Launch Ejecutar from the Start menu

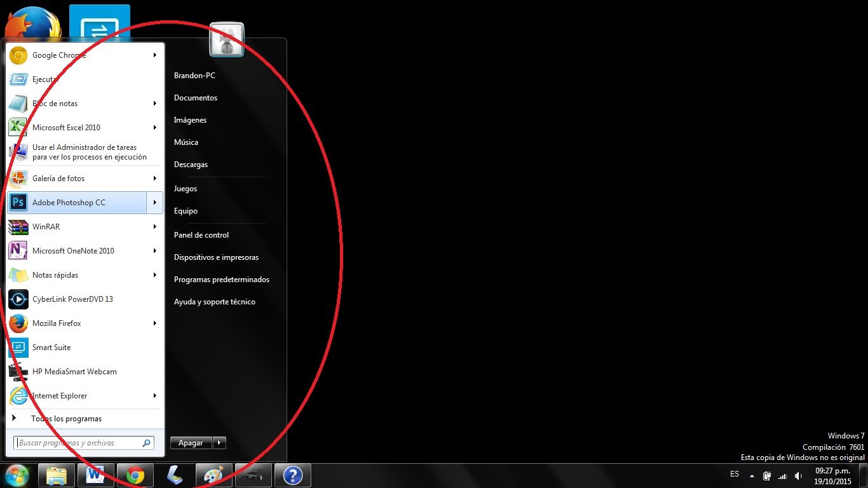(x=85, y=79)
